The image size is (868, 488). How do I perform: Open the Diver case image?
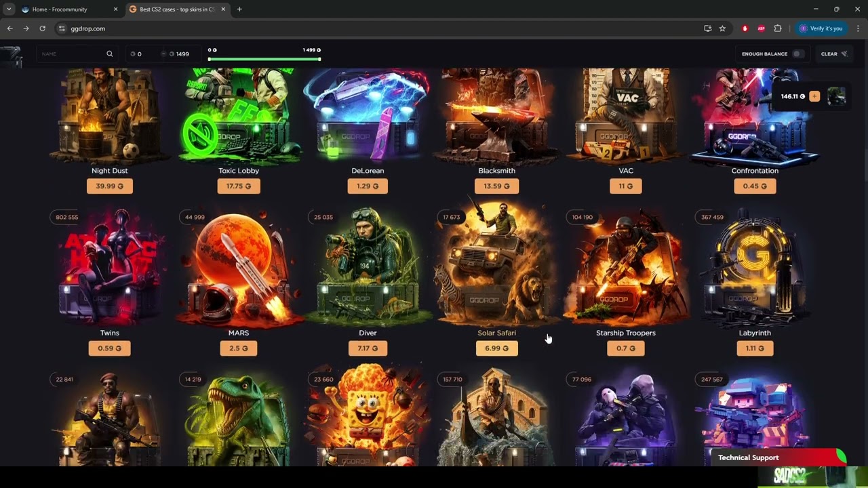pos(368,267)
